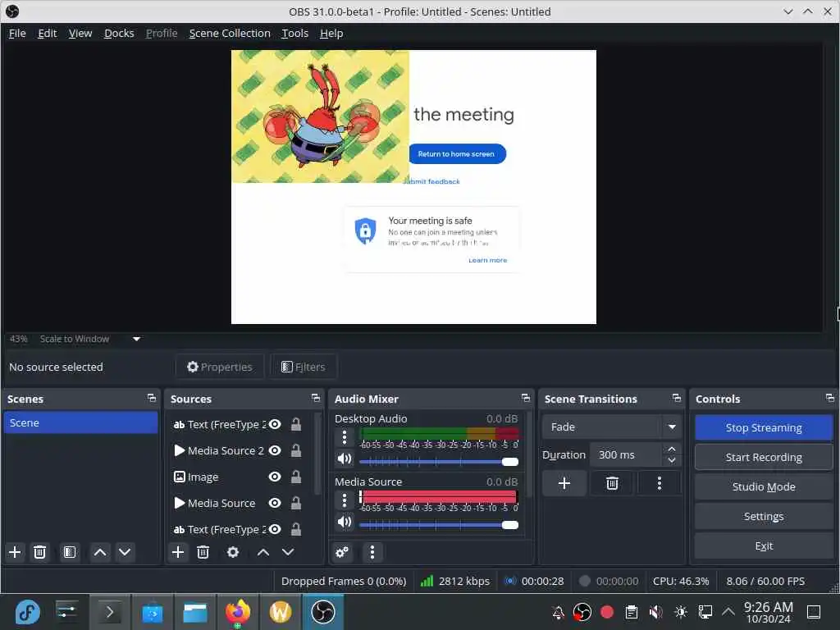Open Media Source audio three-dot options

pyautogui.click(x=345, y=501)
